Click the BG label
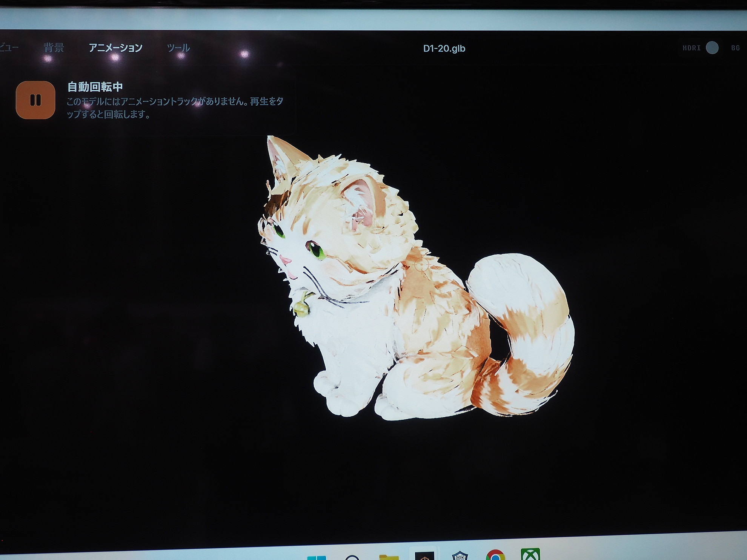The image size is (747, 560). (735, 48)
